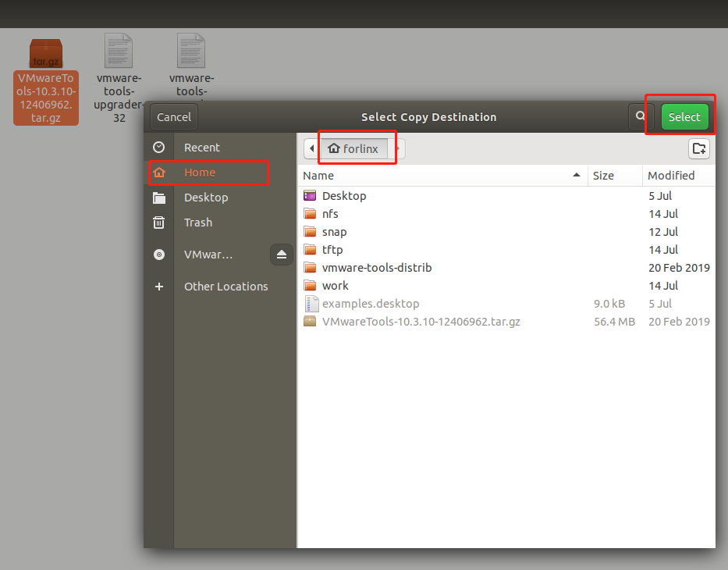The width and height of the screenshot is (728, 570).
Task: Select the vmware-tools-distrib folder
Action: [376, 268]
